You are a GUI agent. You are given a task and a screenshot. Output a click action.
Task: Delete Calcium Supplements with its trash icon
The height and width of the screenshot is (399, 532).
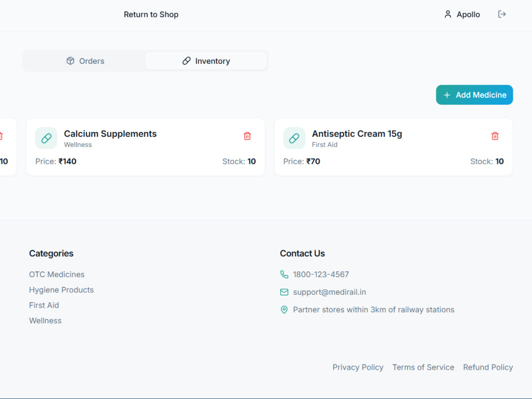coord(247,136)
